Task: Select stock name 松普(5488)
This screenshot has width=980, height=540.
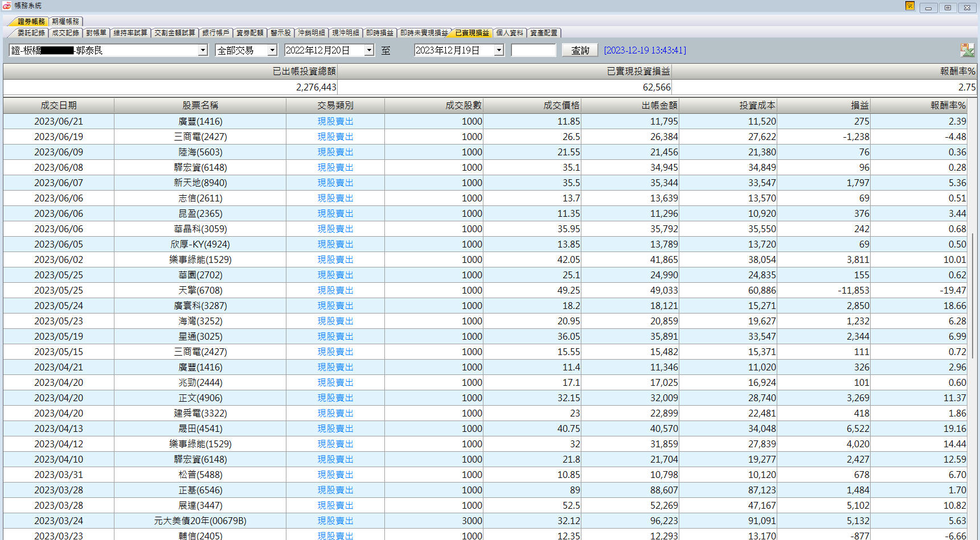Action: coord(200,475)
